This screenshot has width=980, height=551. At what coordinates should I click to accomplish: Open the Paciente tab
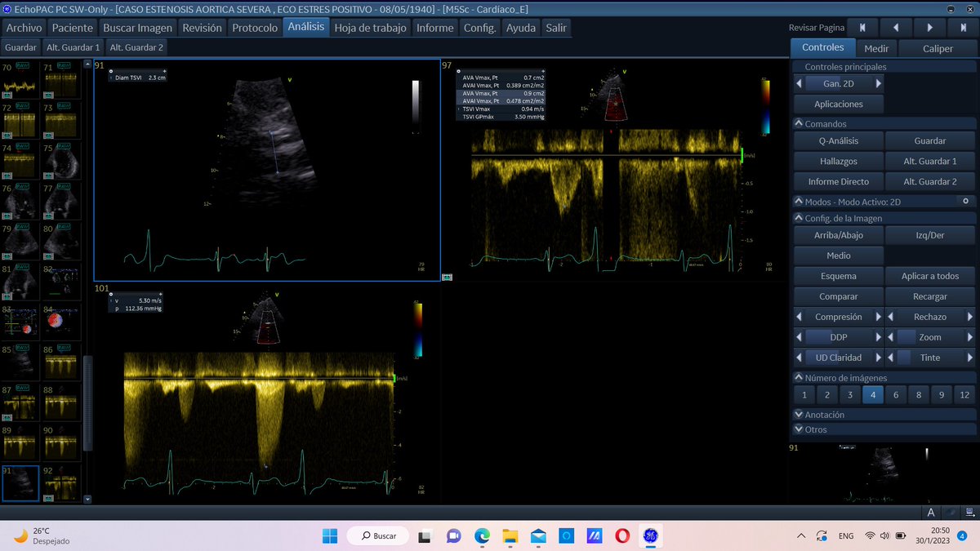coord(73,28)
